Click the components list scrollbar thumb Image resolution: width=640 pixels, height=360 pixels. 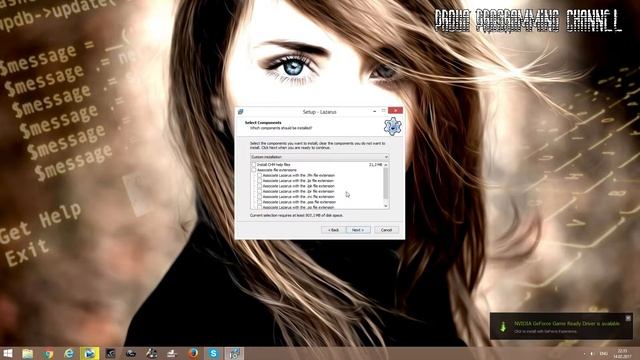pos(386,183)
